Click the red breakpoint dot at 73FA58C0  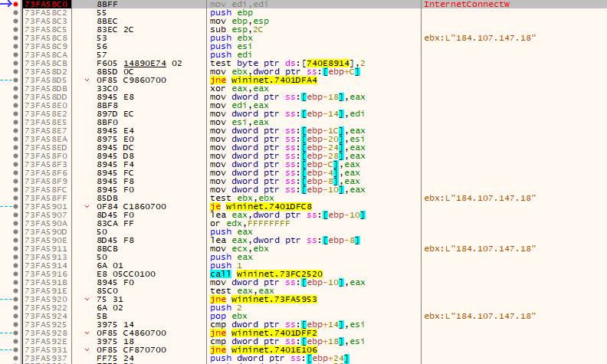16,5
